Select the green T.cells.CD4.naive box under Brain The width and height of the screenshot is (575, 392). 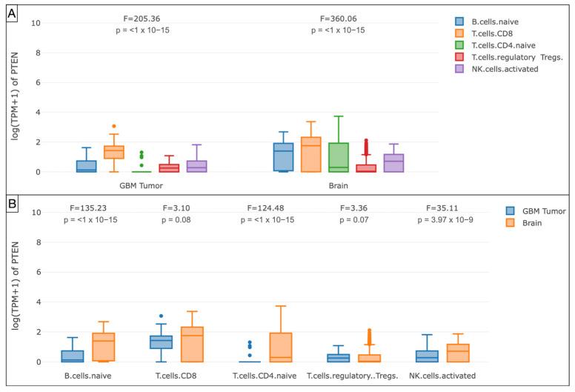[338, 157]
